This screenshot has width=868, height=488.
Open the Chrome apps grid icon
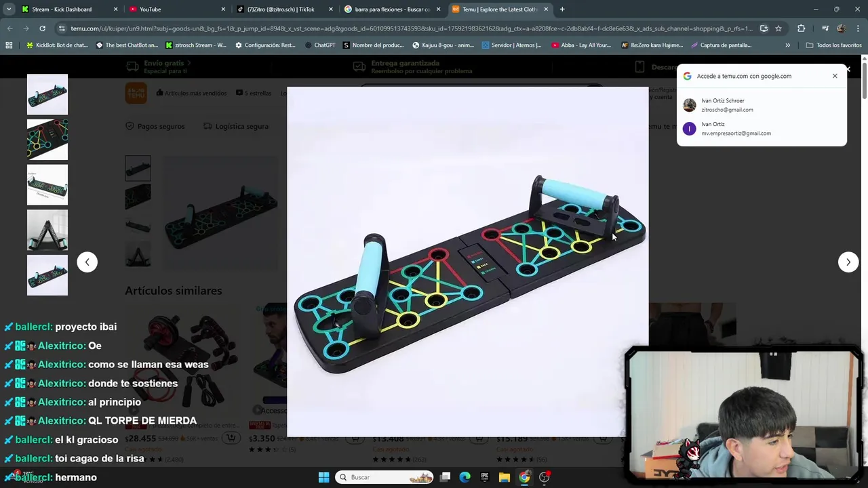[9, 45]
